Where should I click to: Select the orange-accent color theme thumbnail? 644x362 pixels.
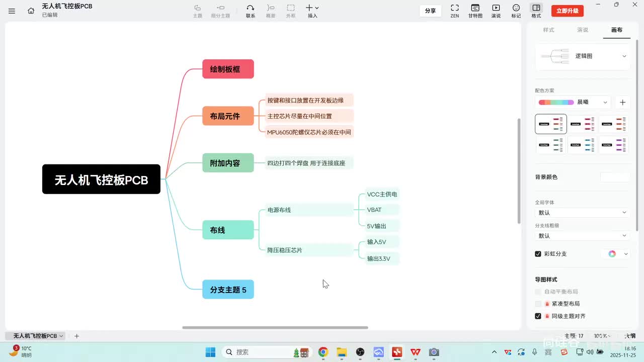[613, 124]
